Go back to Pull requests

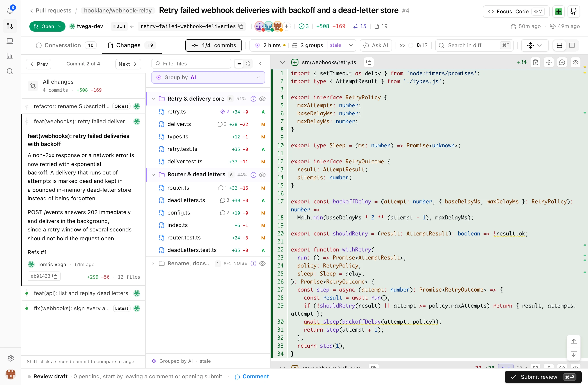[51, 11]
